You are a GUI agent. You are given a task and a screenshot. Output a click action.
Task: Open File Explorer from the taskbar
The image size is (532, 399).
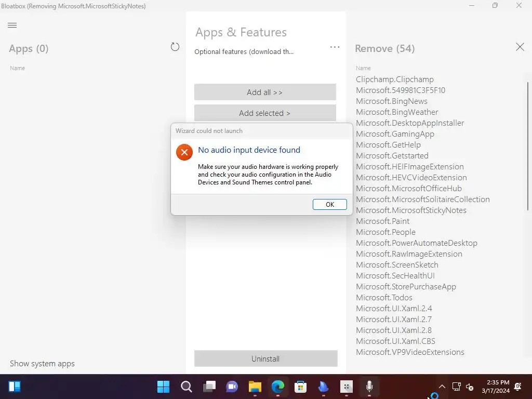pyautogui.click(x=255, y=387)
